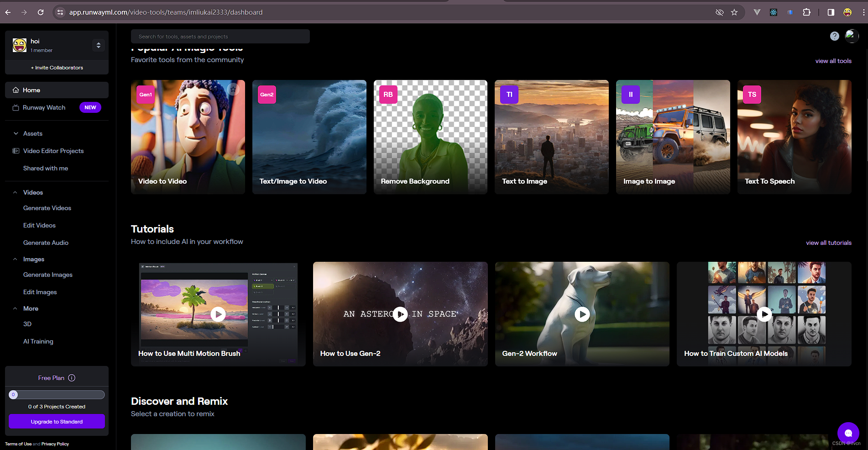
Task: Open the 3D tools page
Action: (x=27, y=324)
